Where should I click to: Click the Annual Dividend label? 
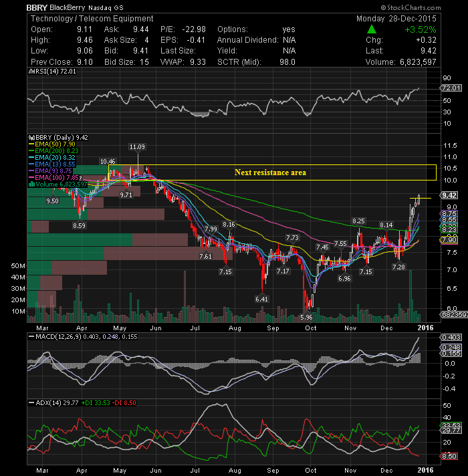pos(247,40)
